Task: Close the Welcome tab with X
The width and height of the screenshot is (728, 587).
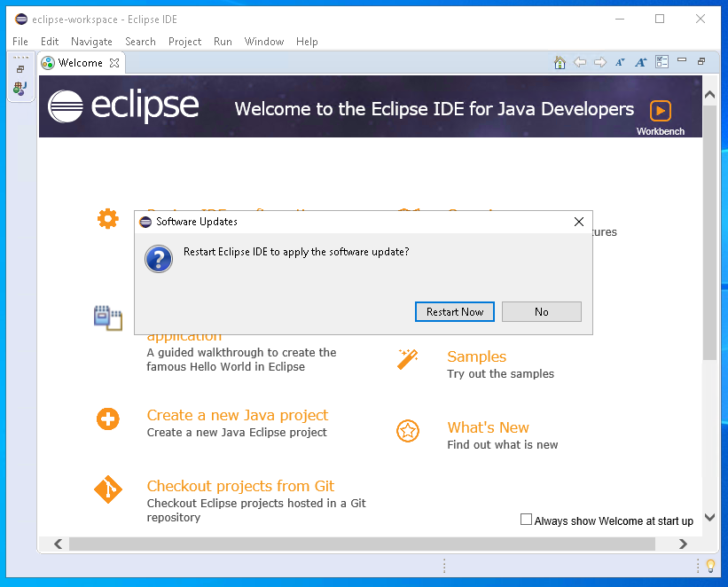Action: coord(114,63)
